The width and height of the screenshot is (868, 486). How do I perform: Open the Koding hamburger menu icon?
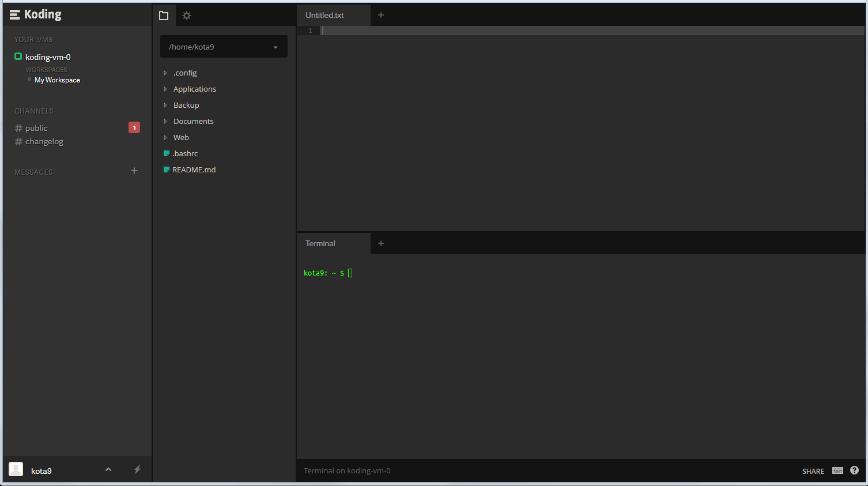[15, 14]
